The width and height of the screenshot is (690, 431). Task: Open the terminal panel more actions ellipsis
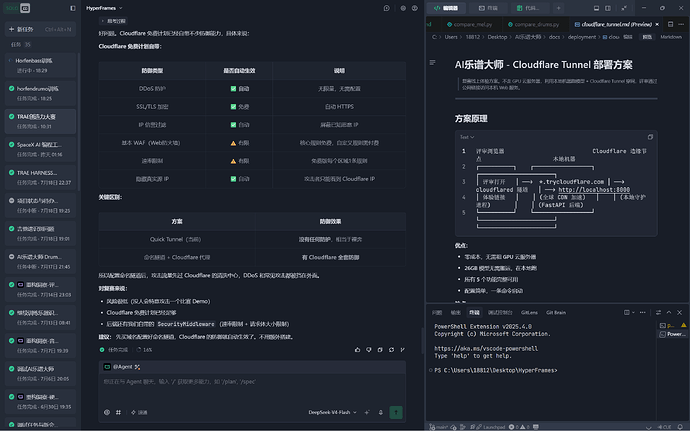point(643,313)
